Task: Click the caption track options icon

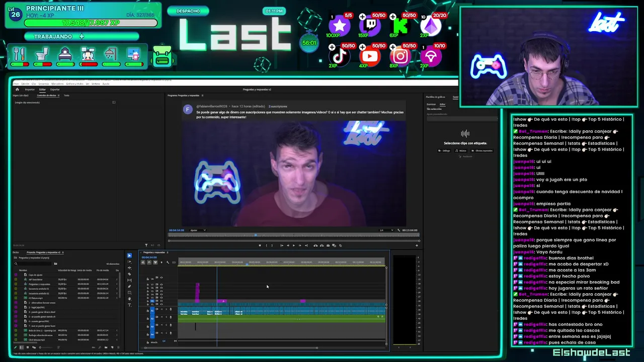Action: [x=174, y=262]
